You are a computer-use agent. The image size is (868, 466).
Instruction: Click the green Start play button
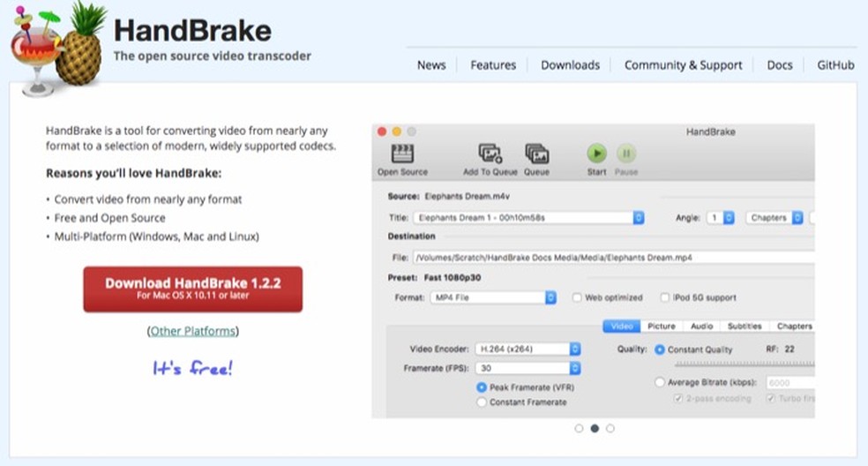[x=596, y=154]
